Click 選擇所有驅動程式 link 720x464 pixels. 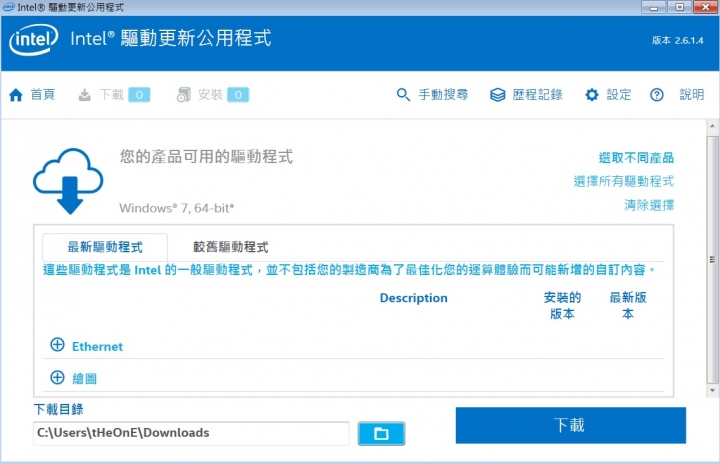click(x=624, y=181)
